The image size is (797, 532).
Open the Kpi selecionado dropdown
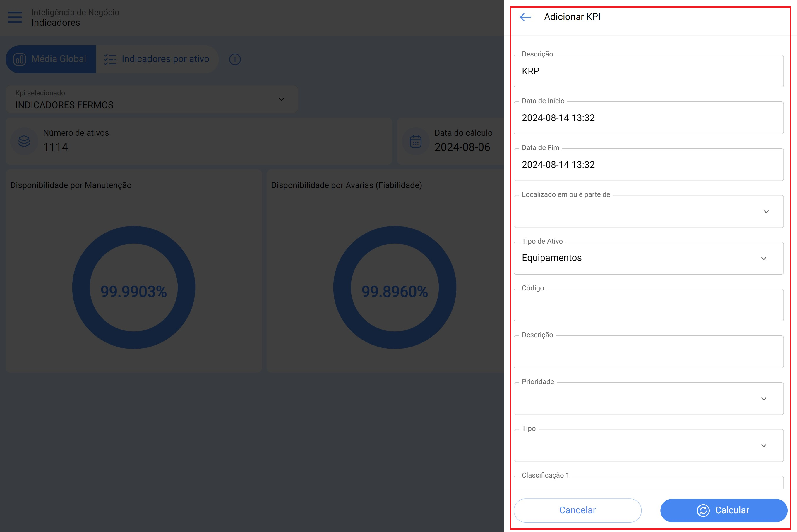pyautogui.click(x=152, y=99)
